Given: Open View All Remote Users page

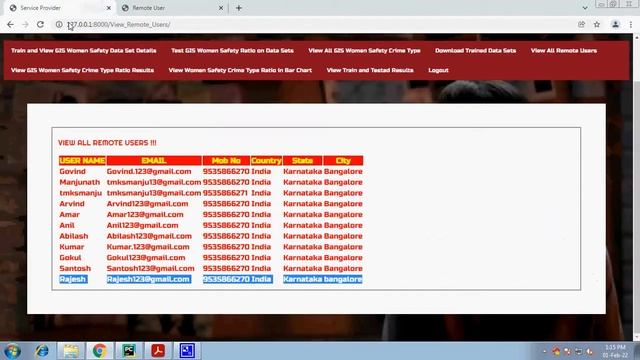Looking at the screenshot, I should pos(564,51).
